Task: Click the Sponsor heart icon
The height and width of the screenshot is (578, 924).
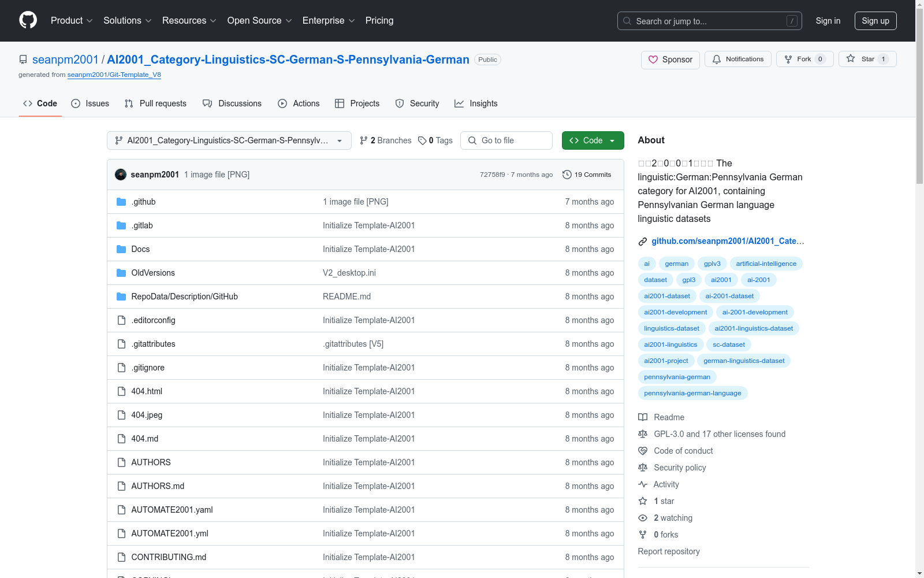Action: pos(653,60)
